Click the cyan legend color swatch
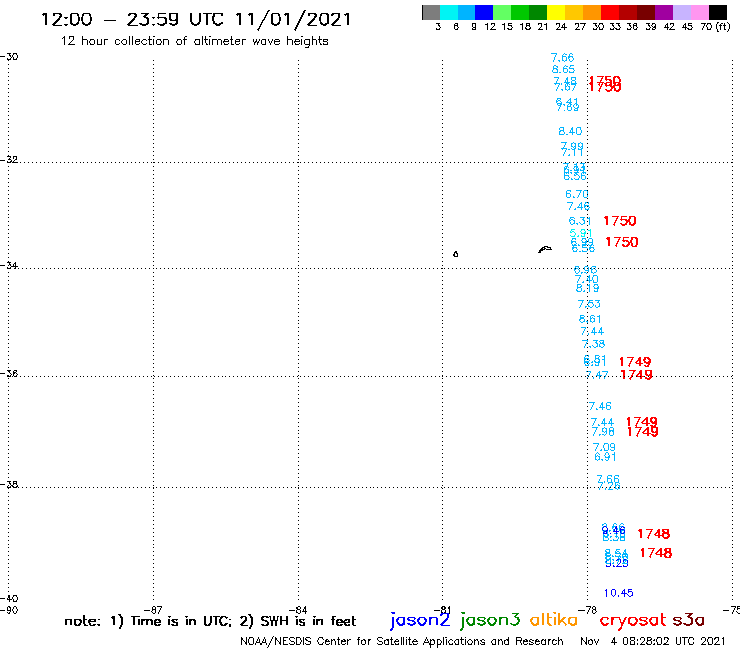740x650 pixels. [x=449, y=12]
